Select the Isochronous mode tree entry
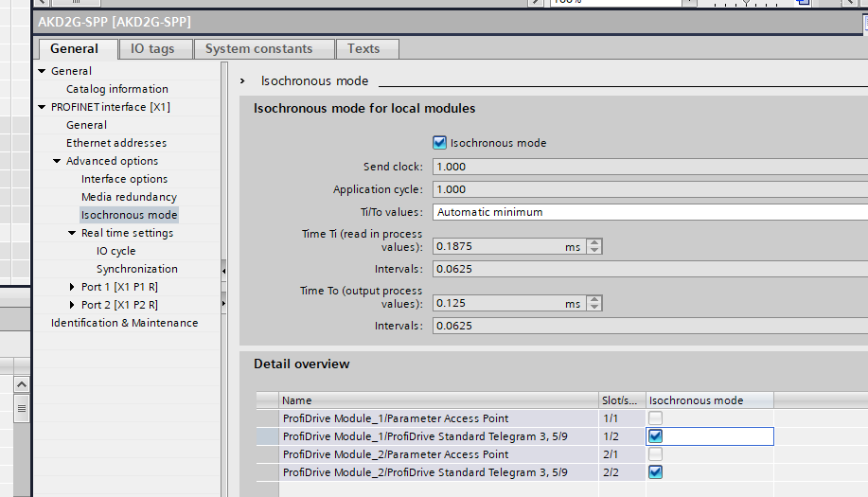Screen dimensions: 868x497 (129, 215)
